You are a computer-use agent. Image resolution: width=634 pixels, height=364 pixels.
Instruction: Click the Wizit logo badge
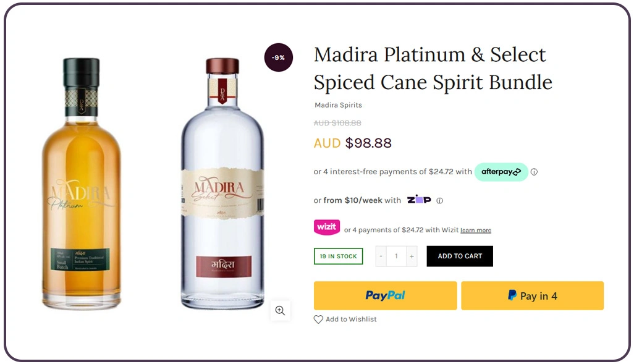pyautogui.click(x=327, y=227)
